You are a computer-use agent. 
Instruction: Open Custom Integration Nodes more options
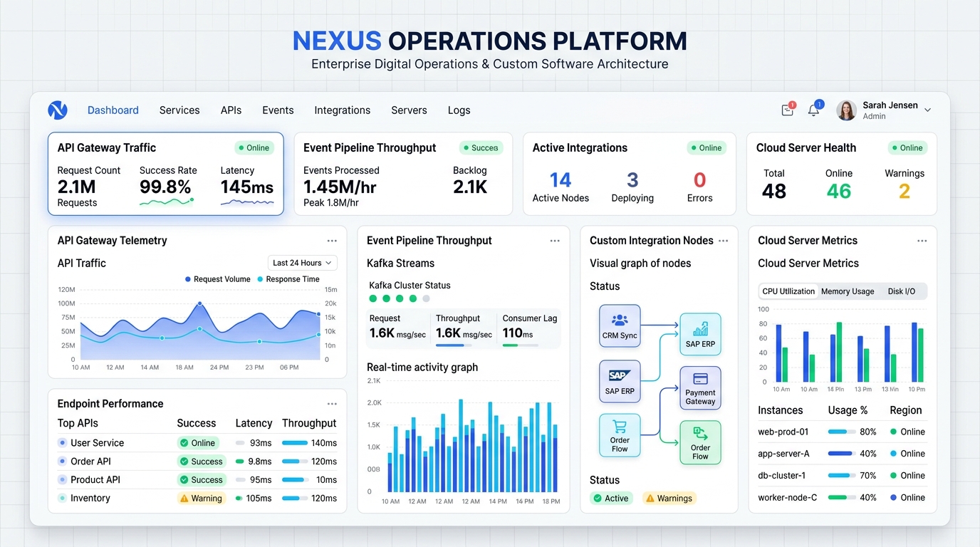[724, 241]
